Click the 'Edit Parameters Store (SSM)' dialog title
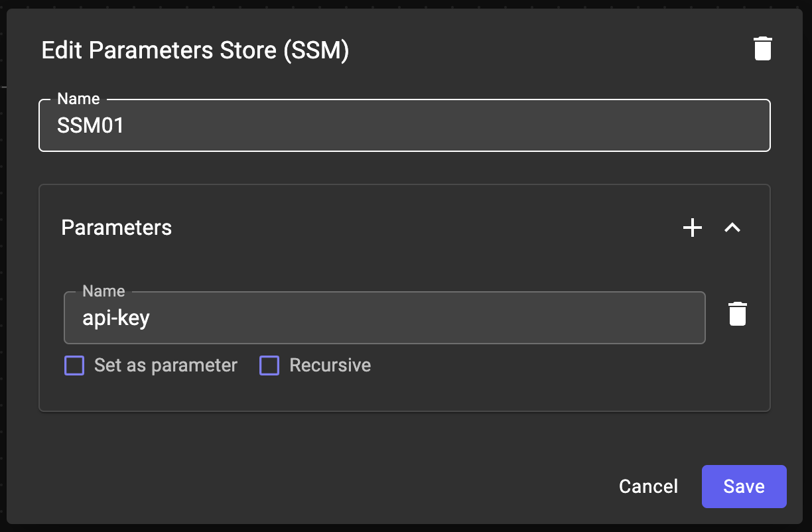 [195, 50]
